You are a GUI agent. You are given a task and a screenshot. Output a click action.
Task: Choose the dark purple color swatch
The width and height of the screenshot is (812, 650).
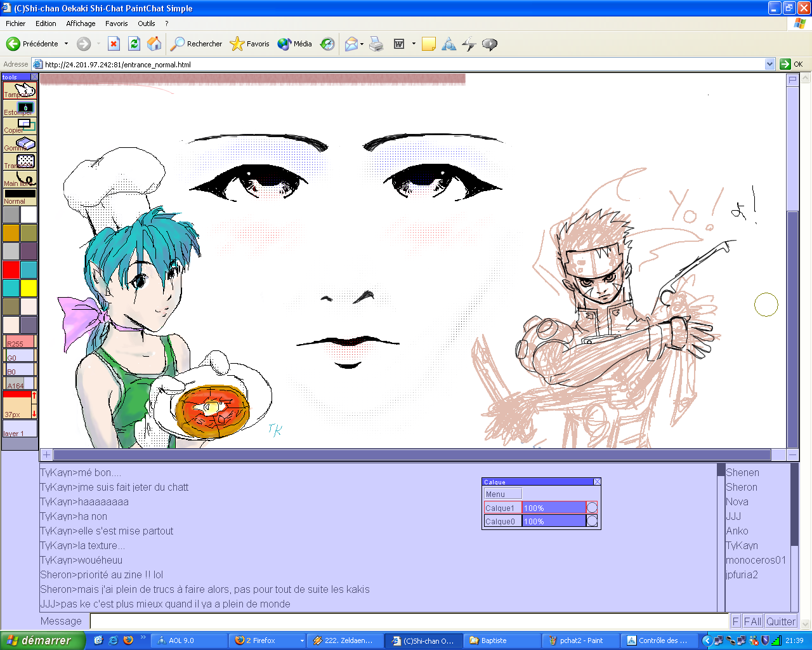(29, 251)
